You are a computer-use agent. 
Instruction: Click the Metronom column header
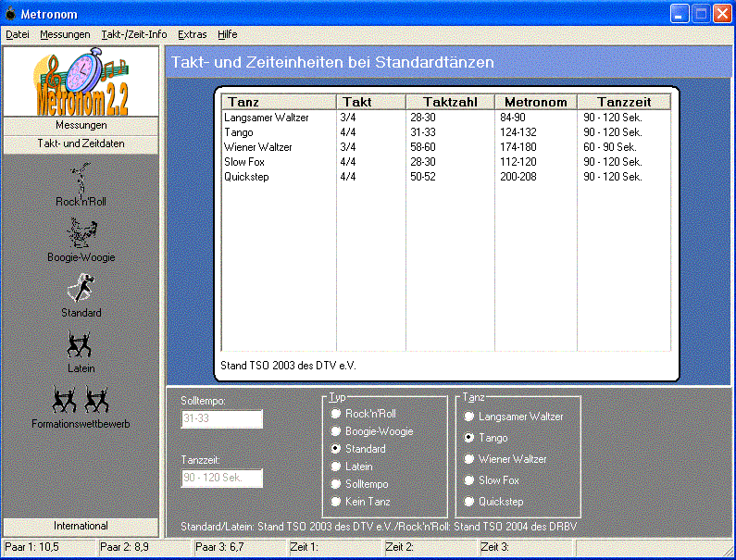[536, 102]
